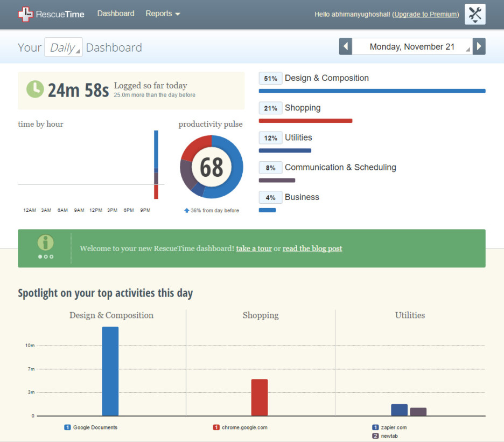Click the take a tour link
This screenshot has height=442, width=504.
pyautogui.click(x=254, y=248)
